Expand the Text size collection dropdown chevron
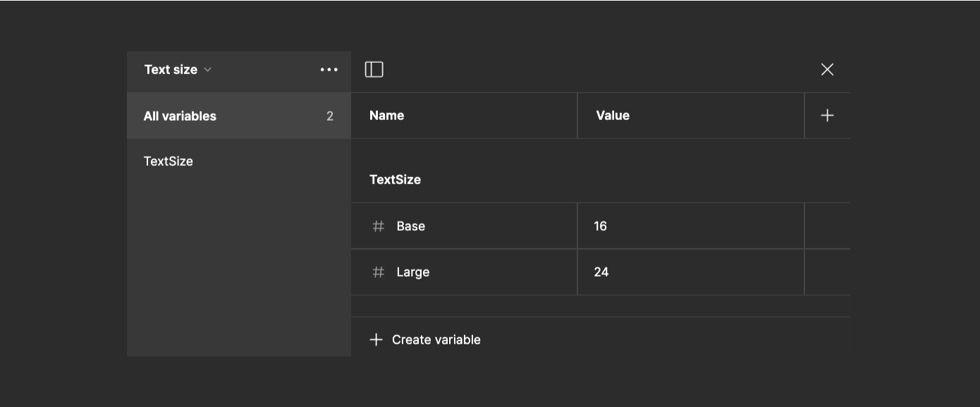Viewport: 980px width, 407px height. [x=207, y=70]
